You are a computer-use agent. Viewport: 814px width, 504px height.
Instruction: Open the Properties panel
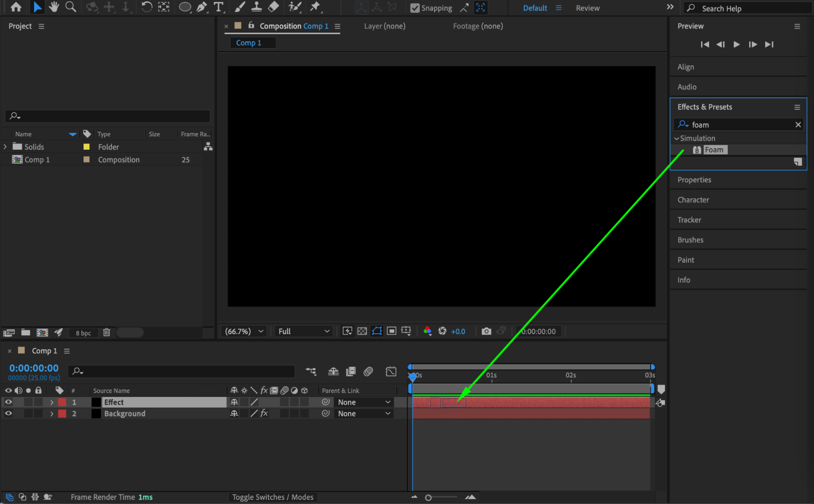694,180
